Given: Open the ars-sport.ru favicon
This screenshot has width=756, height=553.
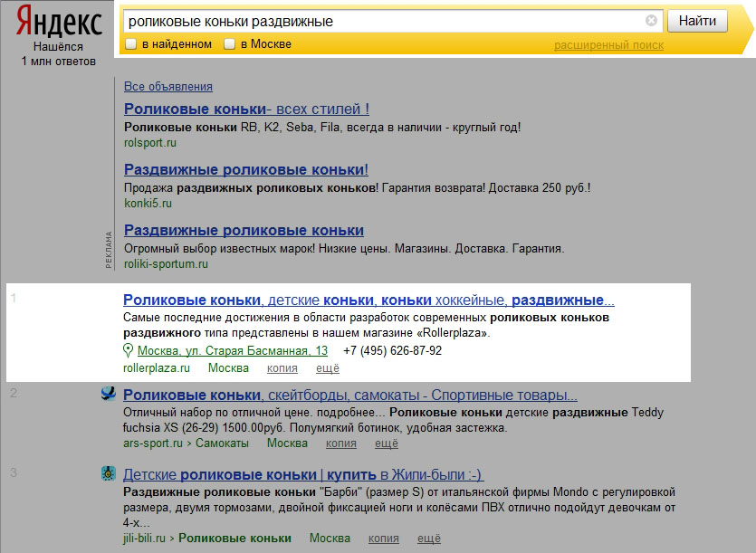Looking at the screenshot, I should point(109,394).
